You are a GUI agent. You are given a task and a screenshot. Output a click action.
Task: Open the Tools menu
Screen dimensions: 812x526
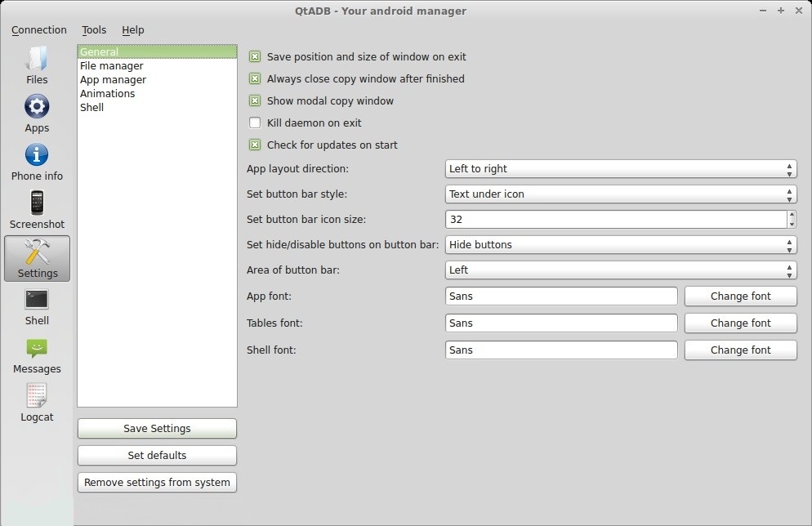point(94,30)
